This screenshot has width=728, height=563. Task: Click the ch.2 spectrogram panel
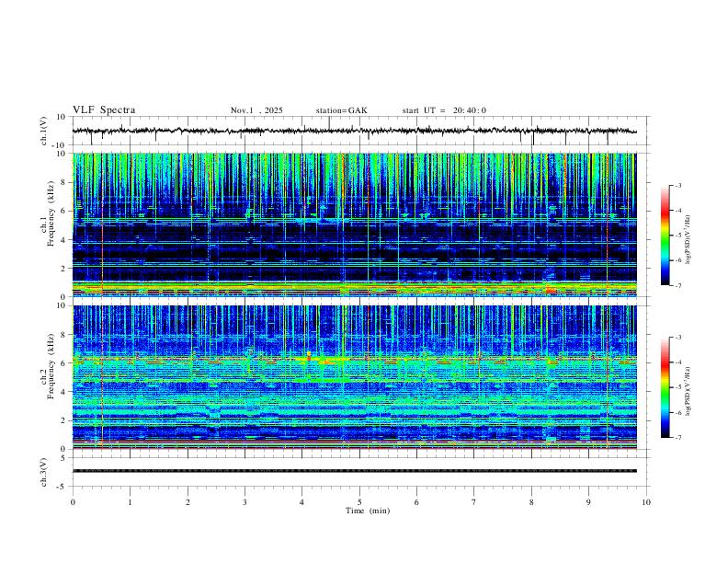click(x=354, y=377)
